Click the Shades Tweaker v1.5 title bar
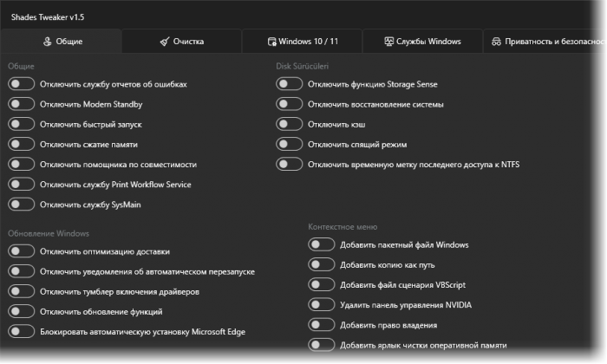The height and width of the screenshot is (364, 607). pyautogui.click(x=260, y=16)
